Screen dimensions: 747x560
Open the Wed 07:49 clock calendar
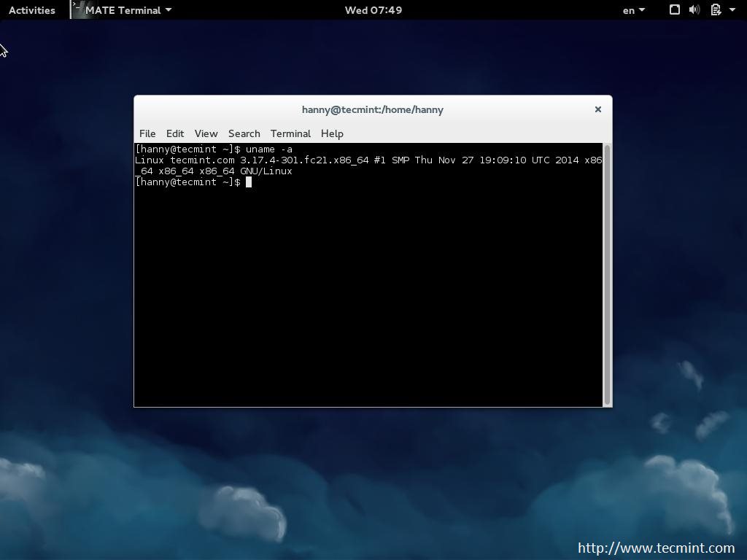[x=373, y=10]
